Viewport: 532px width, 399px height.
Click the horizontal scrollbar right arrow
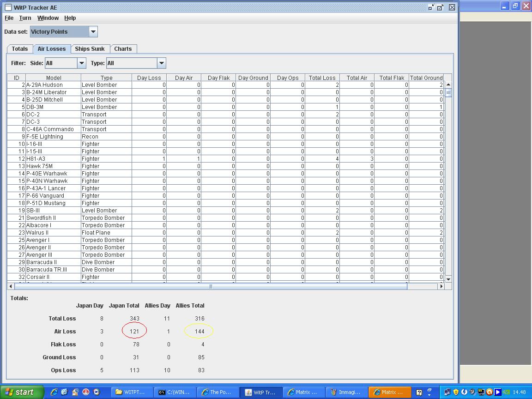tap(441, 286)
